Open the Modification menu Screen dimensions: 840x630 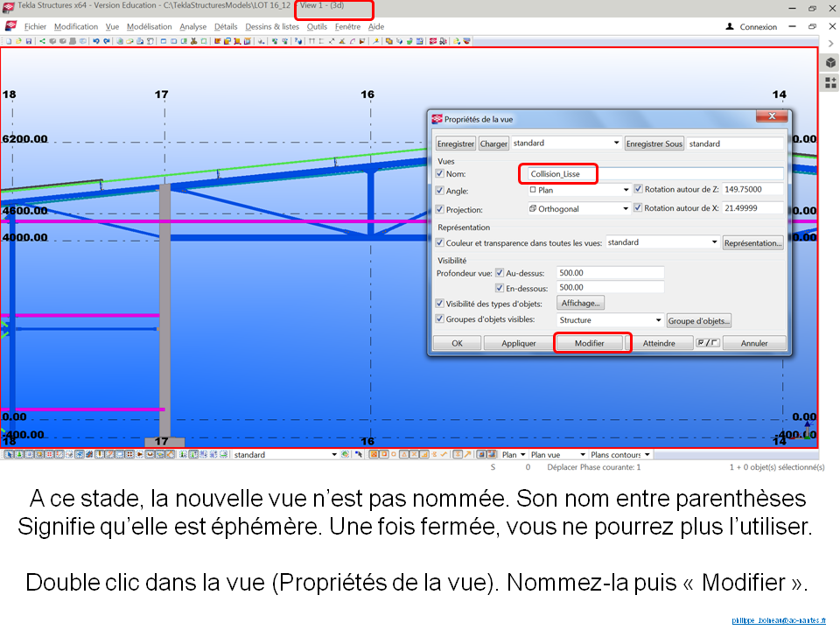tap(76, 26)
